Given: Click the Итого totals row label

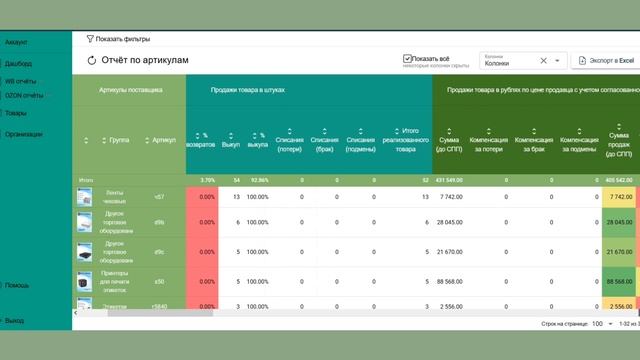Looking at the screenshot, I should tap(86, 180).
